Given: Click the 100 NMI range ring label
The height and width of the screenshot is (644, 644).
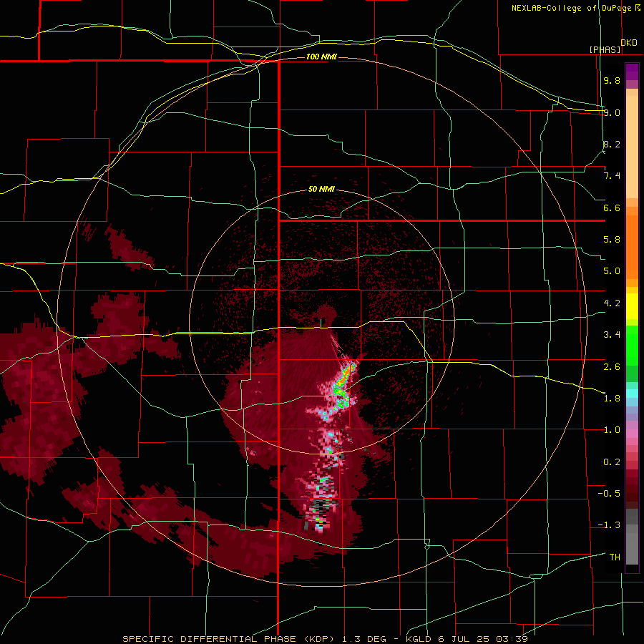Looking at the screenshot, I should 321,57.
